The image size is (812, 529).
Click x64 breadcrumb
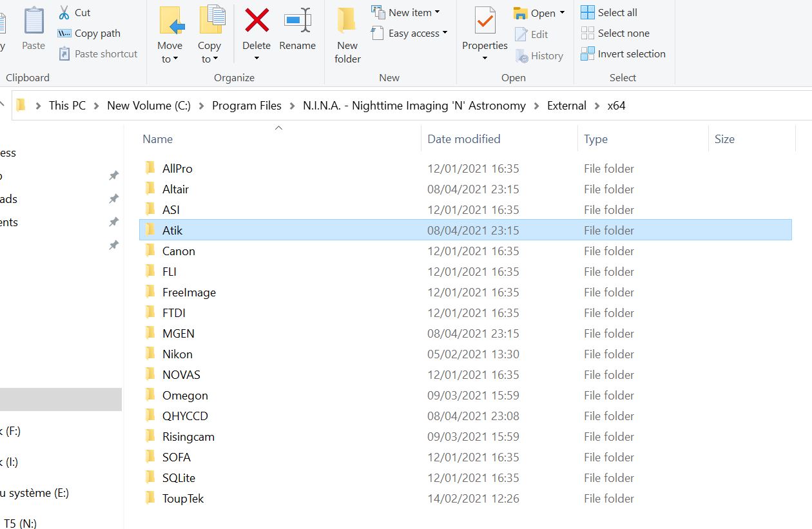(x=616, y=106)
